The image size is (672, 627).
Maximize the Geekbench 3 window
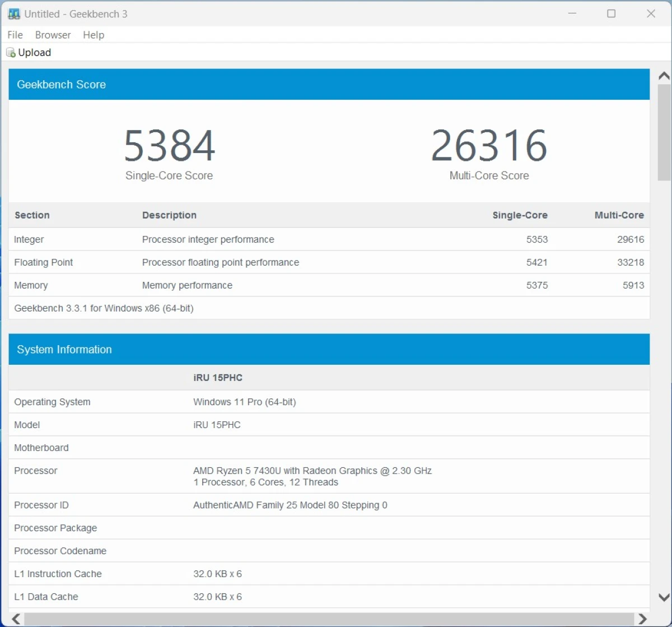(x=611, y=14)
